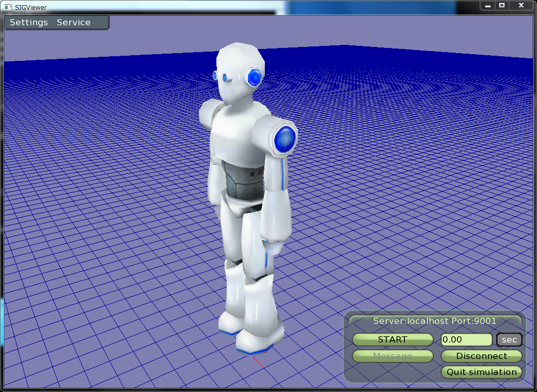The height and width of the screenshot is (392, 537).
Task: Focus the 0.00 simulation time field
Action: pyautogui.click(x=466, y=340)
